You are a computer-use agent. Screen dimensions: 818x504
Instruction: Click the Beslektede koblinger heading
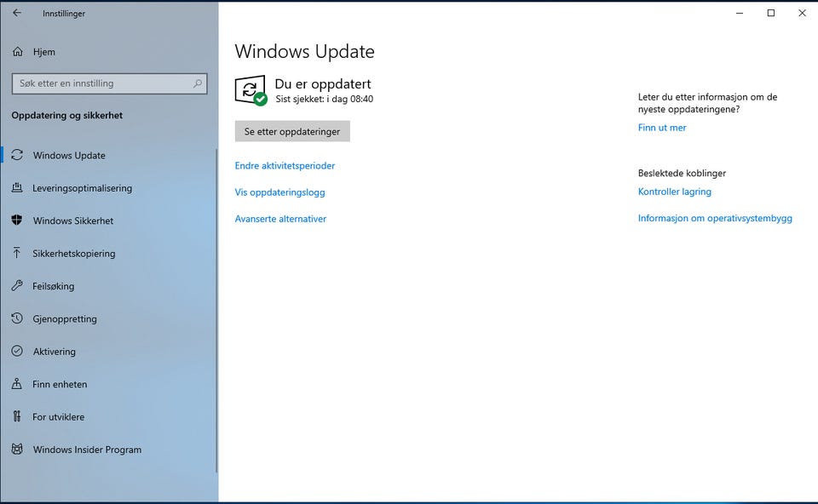682,173
